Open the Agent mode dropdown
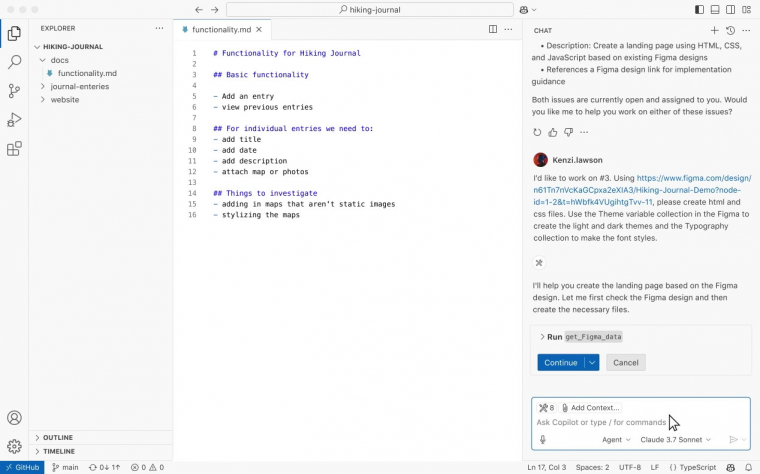This screenshot has height=474, width=760. coord(616,440)
